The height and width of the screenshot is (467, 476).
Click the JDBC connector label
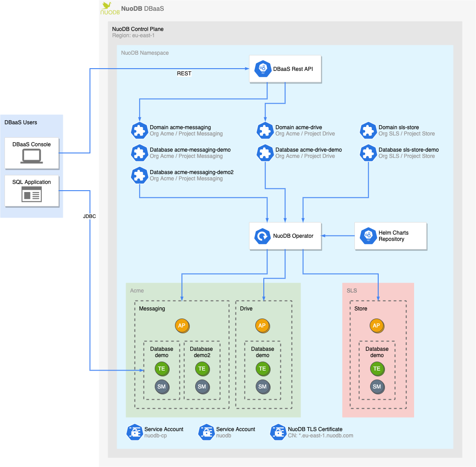89,216
